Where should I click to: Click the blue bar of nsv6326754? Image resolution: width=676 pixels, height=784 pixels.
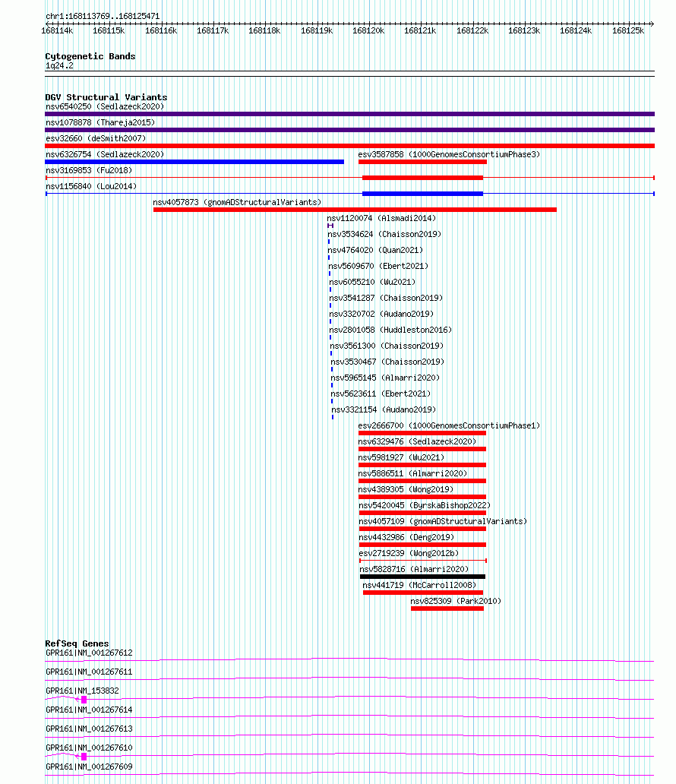194,162
